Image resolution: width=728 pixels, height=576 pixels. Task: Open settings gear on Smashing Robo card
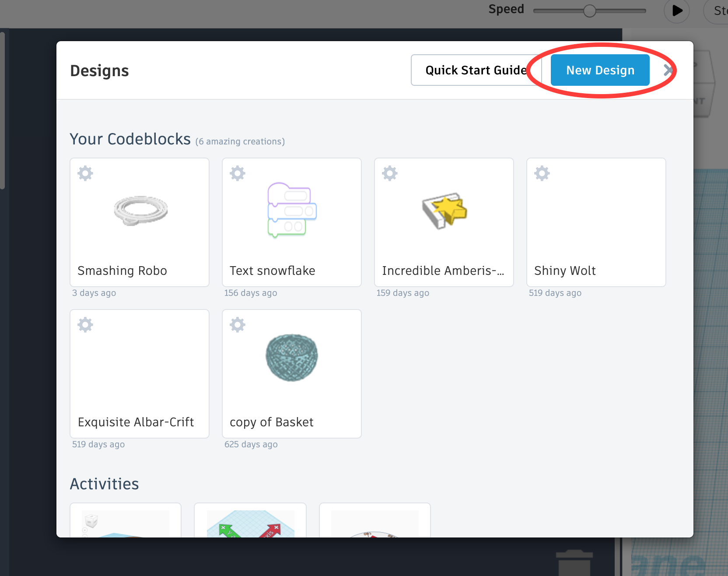click(x=85, y=173)
